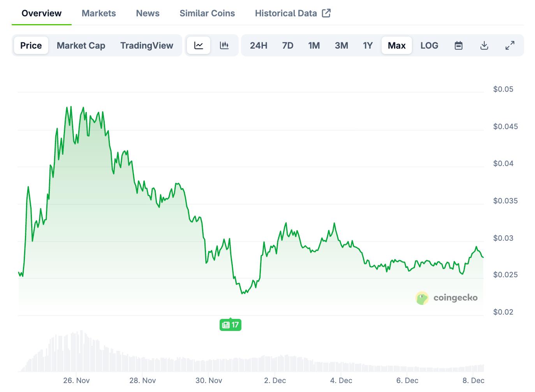Viewport: 535px width, 392px height.
Task: Switch to the candlestick chart view
Action: pos(224,45)
